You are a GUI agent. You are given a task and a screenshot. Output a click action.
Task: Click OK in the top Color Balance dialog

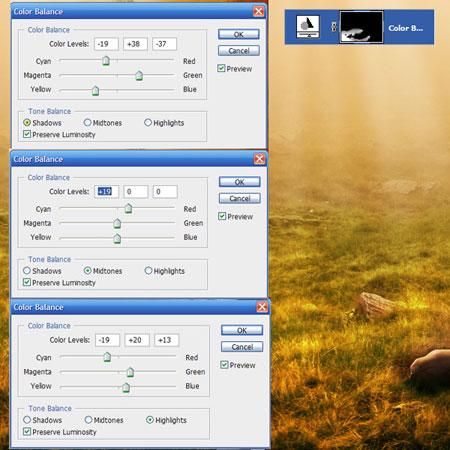point(239,34)
